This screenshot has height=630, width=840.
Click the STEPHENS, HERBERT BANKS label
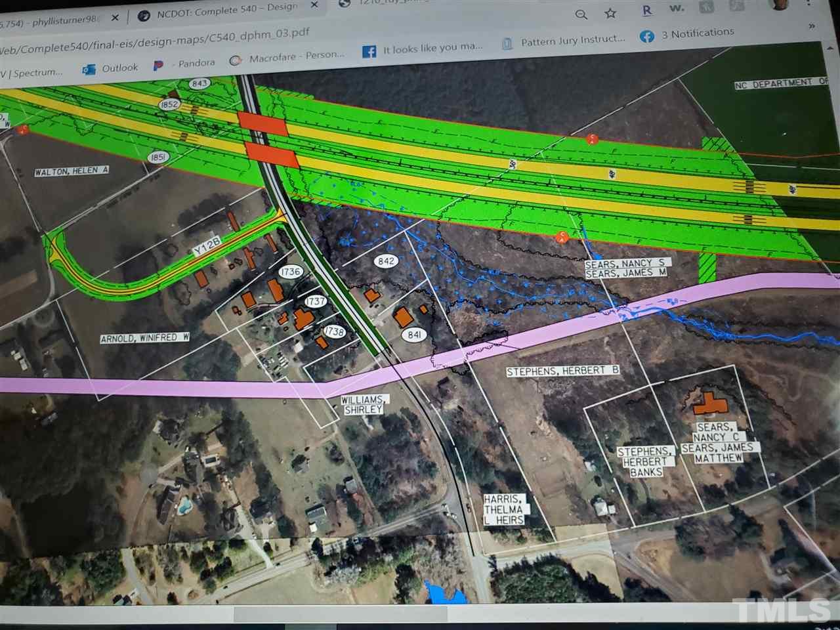645,461
